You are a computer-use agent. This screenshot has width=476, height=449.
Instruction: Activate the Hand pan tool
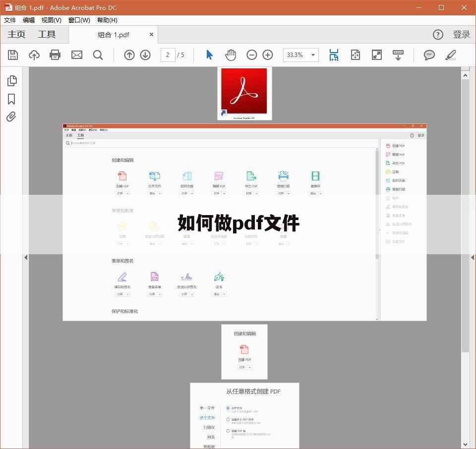(x=231, y=55)
